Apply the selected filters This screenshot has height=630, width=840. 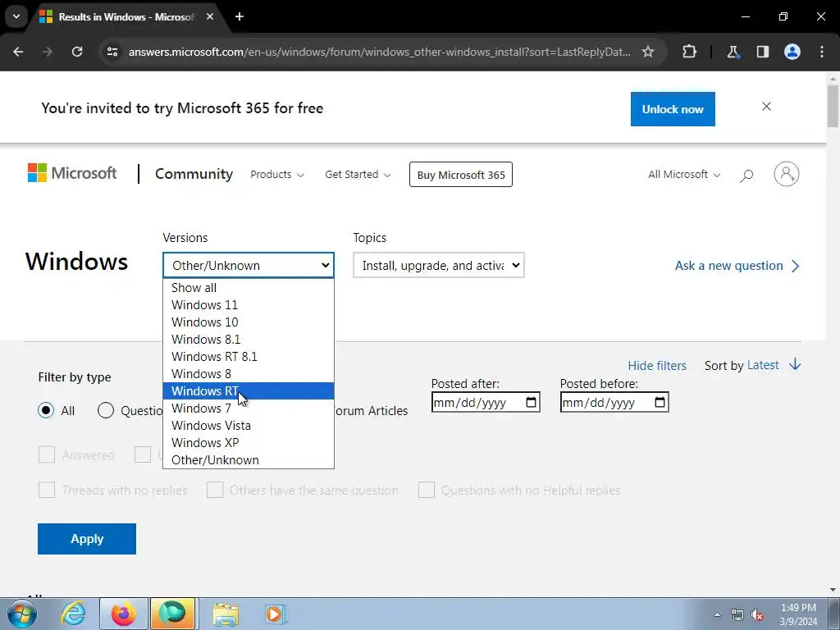[87, 539]
